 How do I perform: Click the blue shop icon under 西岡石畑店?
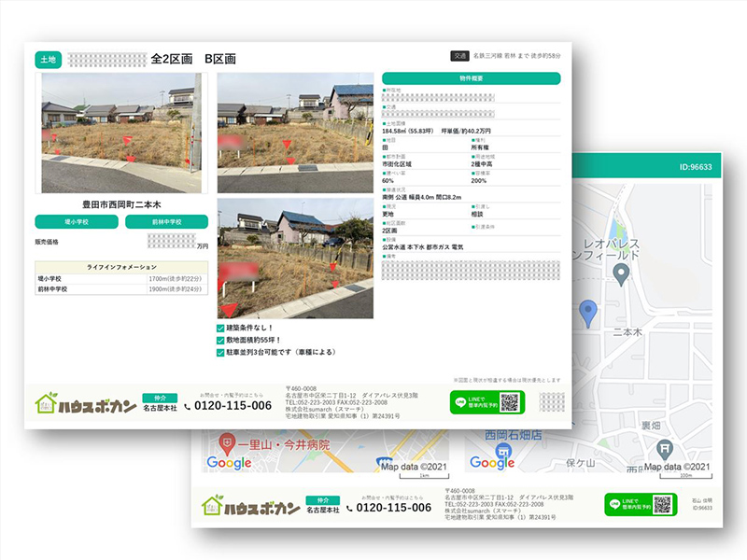click(503, 449)
